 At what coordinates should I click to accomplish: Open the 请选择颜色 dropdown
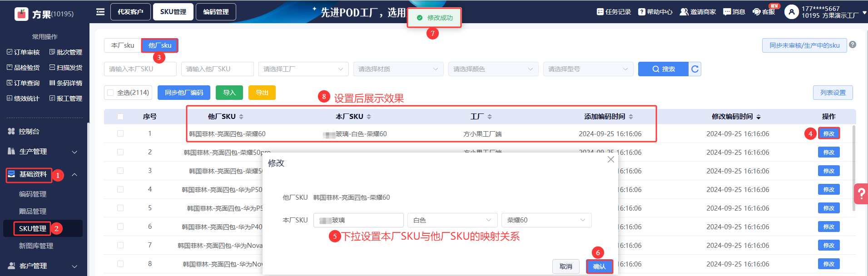coord(493,69)
